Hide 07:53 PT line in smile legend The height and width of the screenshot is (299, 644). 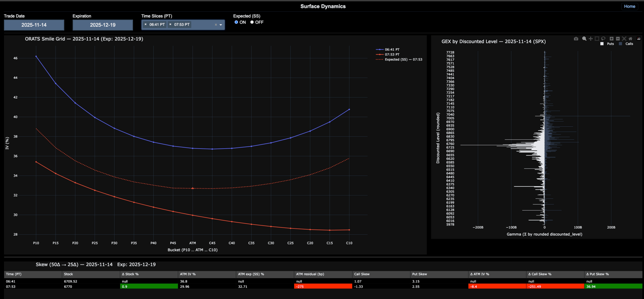pos(392,54)
